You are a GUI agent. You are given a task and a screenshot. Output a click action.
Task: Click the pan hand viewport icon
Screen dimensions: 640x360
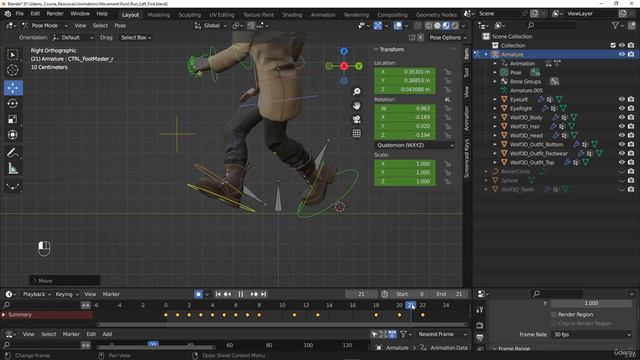tap(356, 105)
